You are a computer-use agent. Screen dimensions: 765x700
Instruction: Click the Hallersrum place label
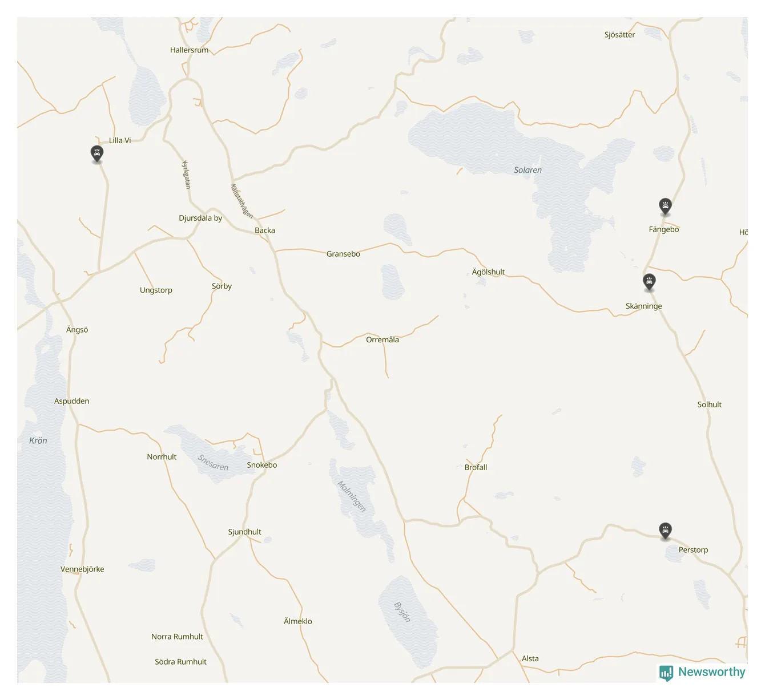190,50
